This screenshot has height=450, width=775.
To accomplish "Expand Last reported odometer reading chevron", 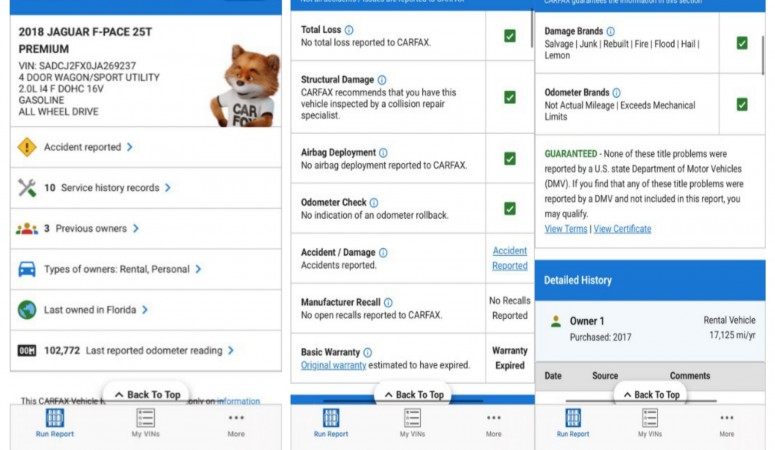I will click(230, 351).
